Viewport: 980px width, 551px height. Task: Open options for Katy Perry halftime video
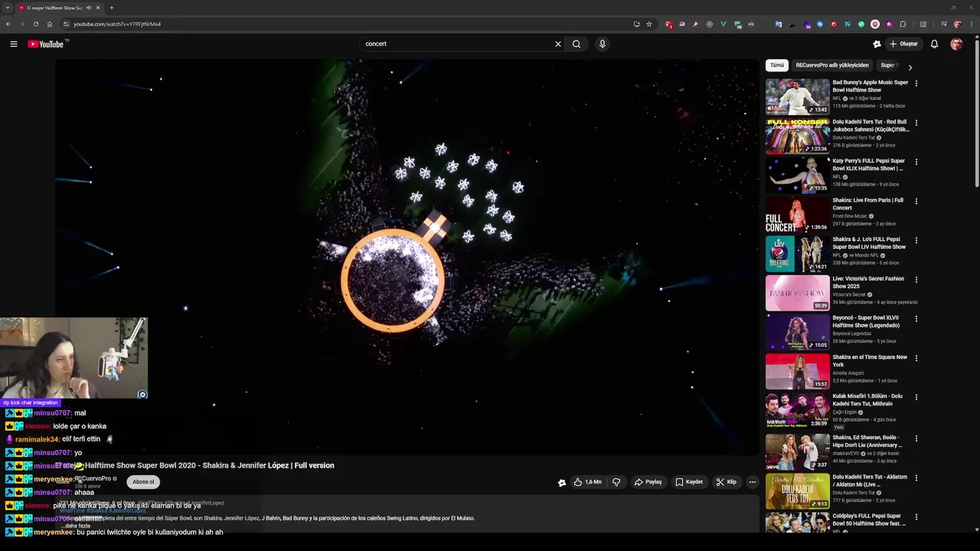(916, 162)
